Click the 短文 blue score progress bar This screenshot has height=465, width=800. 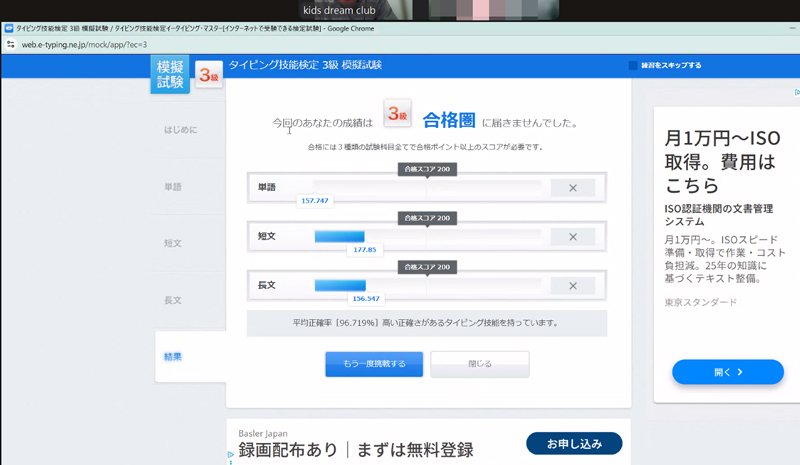pyautogui.click(x=339, y=236)
